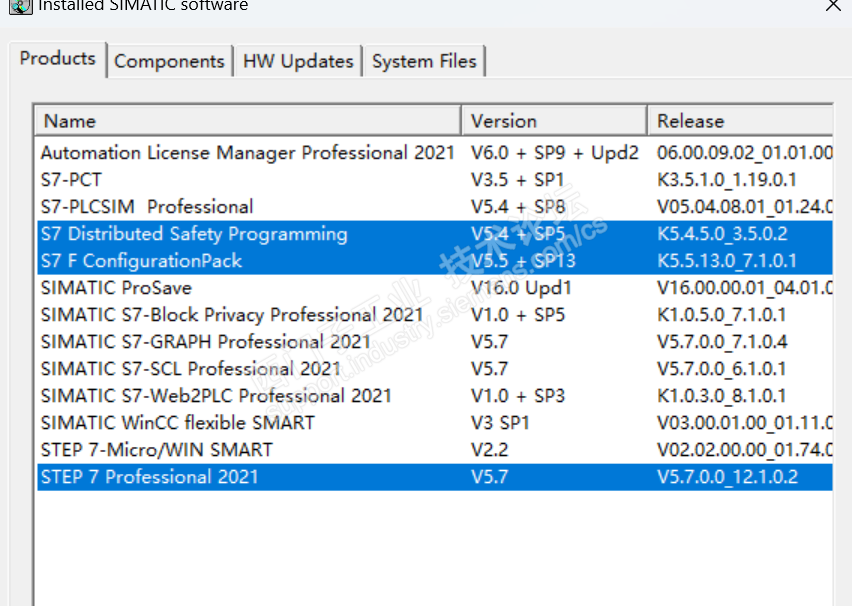
Task: Select Automation License Manager Professional 2021 row
Action: [x=247, y=153]
